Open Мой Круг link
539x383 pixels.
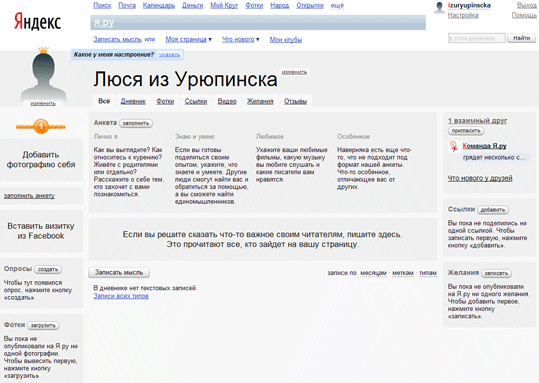point(224,6)
